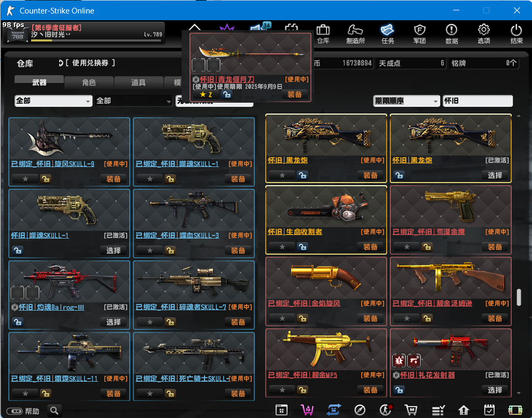Screen dimensions: 532x418
Task: Click the 天成点 balance value 6
Action: pyautogui.click(x=442, y=63)
